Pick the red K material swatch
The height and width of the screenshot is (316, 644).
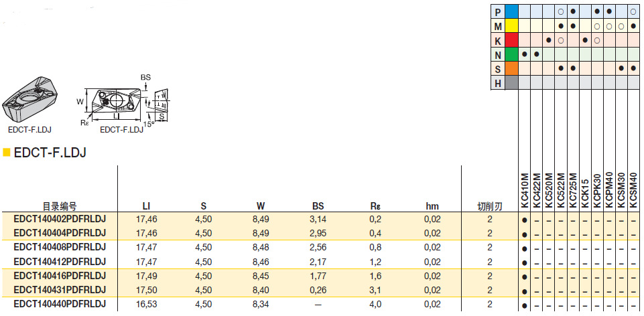pyautogui.click(x=511, y=40)
